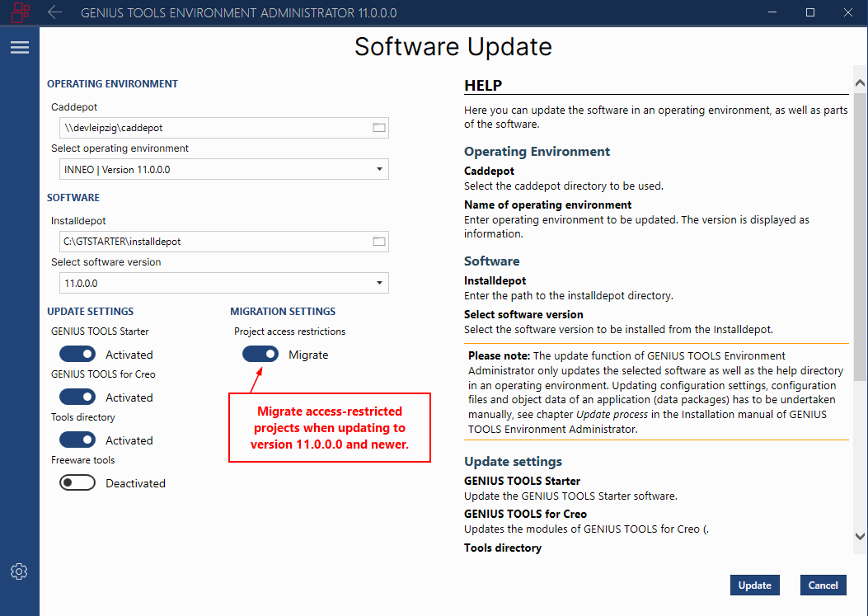Expand Select operating environment dropdown
Image resolution: width=868 pixels, height=616 pixels.
click(x=223, y=170)
